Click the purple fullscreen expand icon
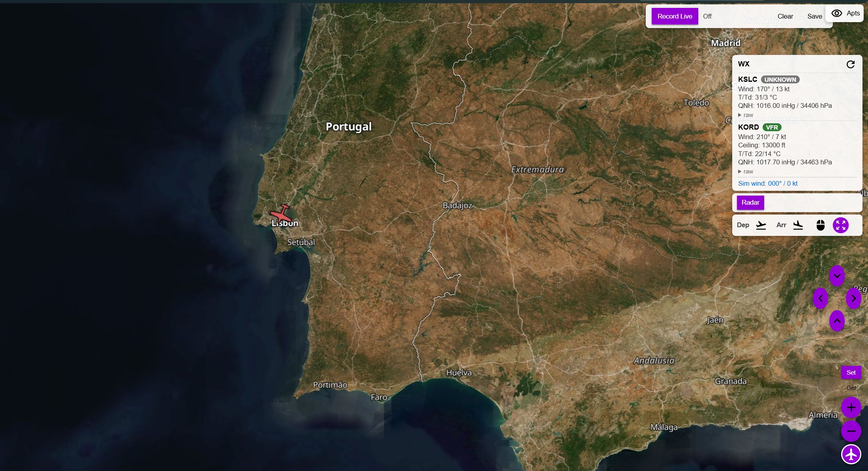Image resolution: width=868 pixels, height=471 pixels. pyautogui.click(x=841, y=225)
